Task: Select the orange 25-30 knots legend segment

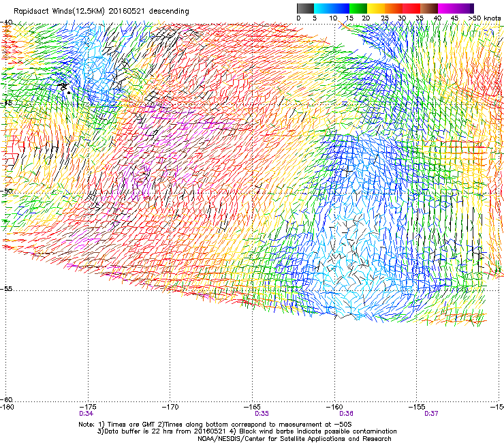Action: (394, 8)
